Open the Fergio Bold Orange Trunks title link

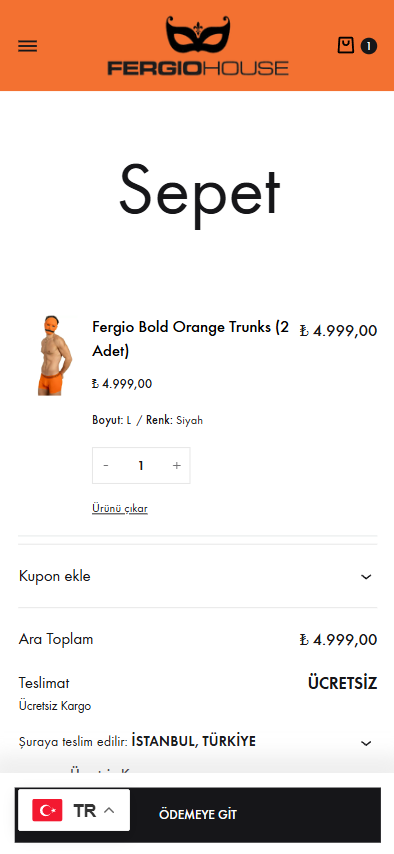pyautogui.click(x=191, y=339)
